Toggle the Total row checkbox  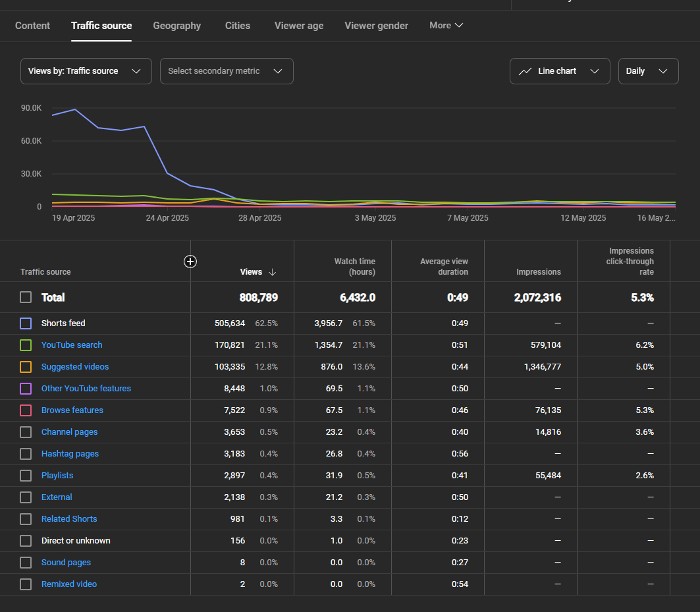click(x=26, y=298)
